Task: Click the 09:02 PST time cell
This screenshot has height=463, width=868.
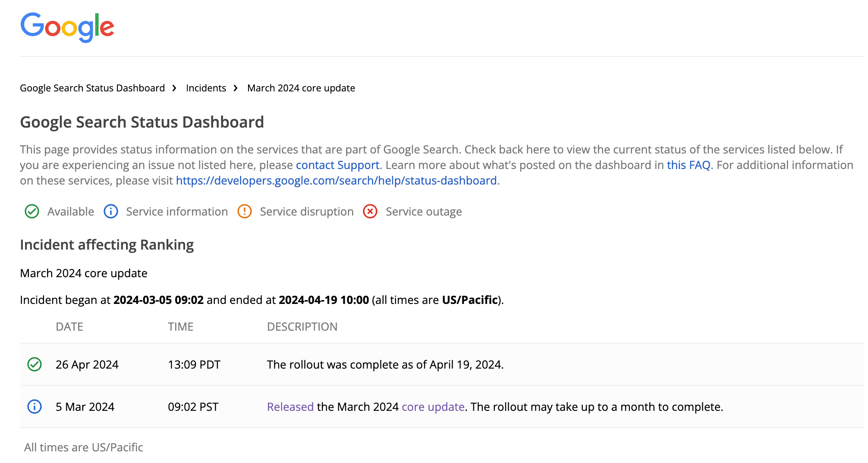Action: coord(193,407)
